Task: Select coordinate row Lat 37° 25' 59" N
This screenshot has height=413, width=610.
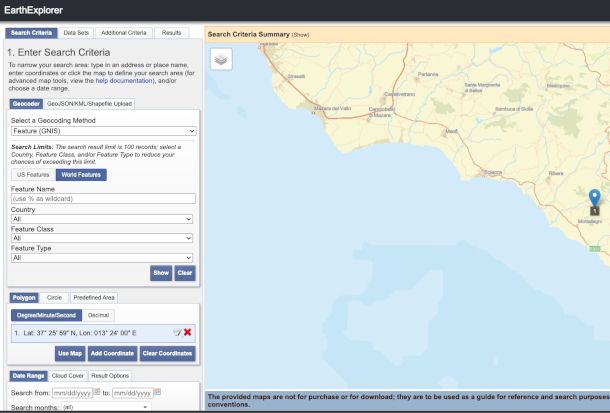Action: [x=103, y=333]
